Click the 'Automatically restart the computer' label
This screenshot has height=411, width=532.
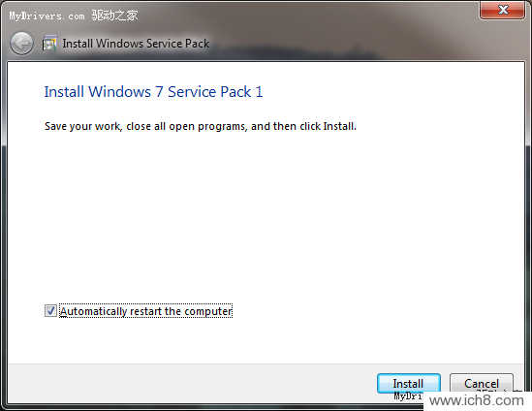click(x=146, y=311)
